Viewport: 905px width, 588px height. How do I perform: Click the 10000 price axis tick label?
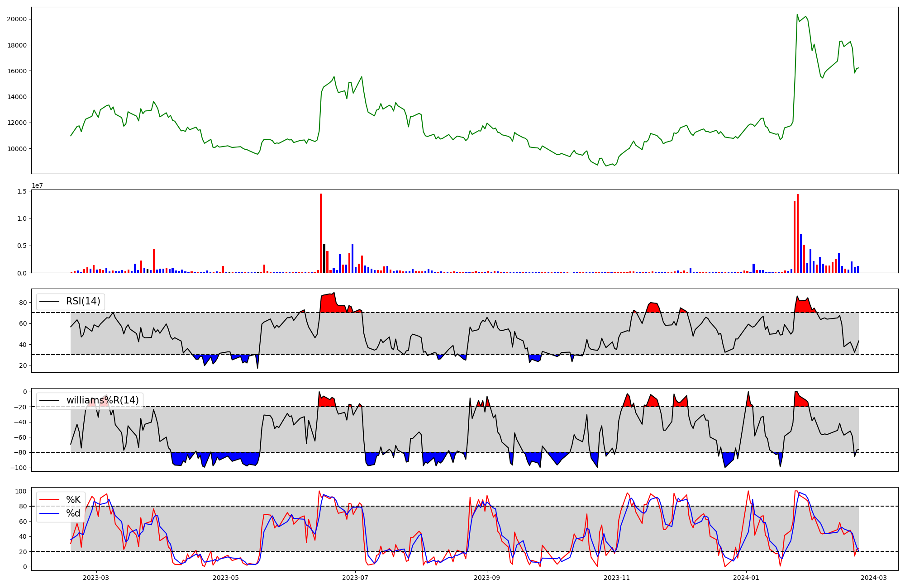[x=16, y=149]
